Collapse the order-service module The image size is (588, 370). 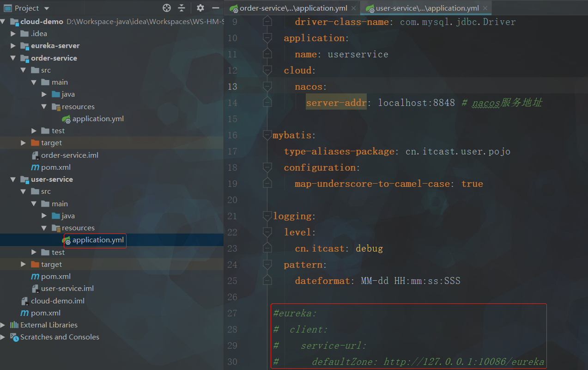tap(13, 58)
